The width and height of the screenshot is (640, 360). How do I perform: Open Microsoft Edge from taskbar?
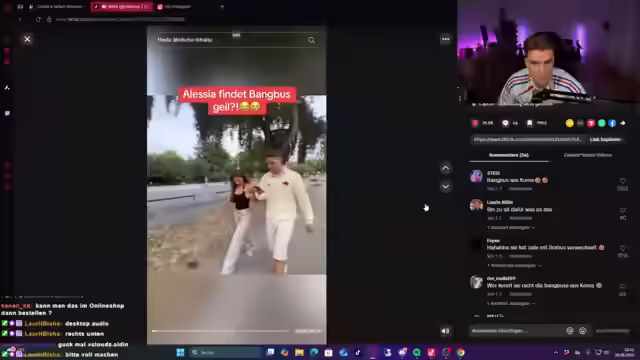[x=314, y=352]
